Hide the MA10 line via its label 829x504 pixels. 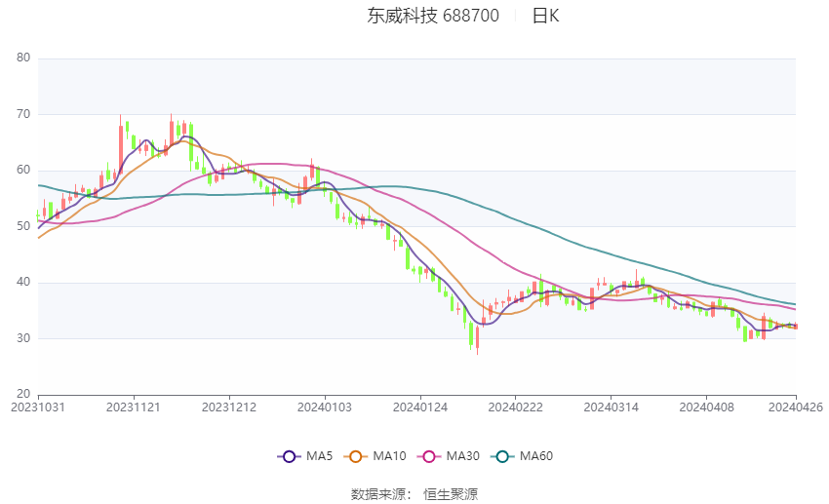(x=389, y=456)
